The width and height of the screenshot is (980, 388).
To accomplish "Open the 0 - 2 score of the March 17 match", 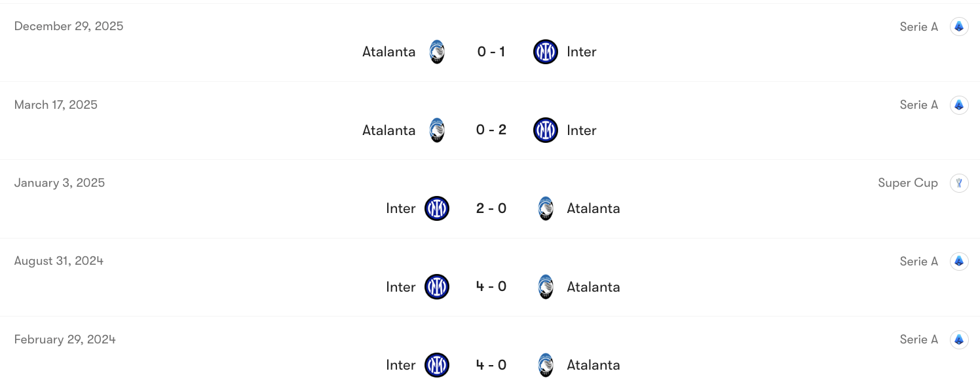I will point(491,130).
